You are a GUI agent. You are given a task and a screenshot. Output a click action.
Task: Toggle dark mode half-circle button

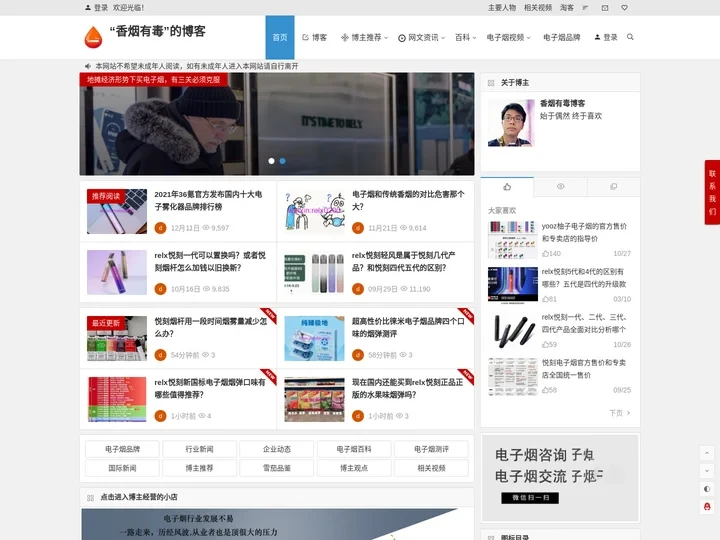click(x=707, y=489)
